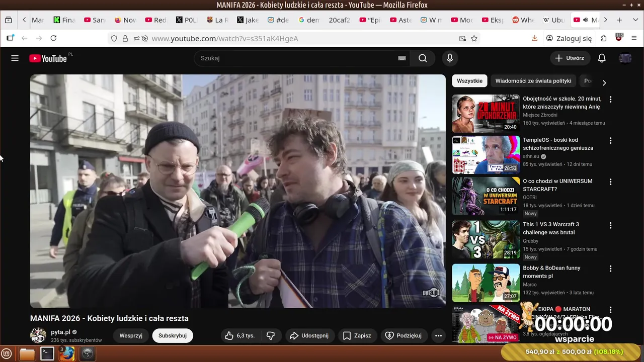Open the on-screen keyboard in search box
The width and height of the screenshot is (644, 362).
pyautogui.click(x=401, y=58)
